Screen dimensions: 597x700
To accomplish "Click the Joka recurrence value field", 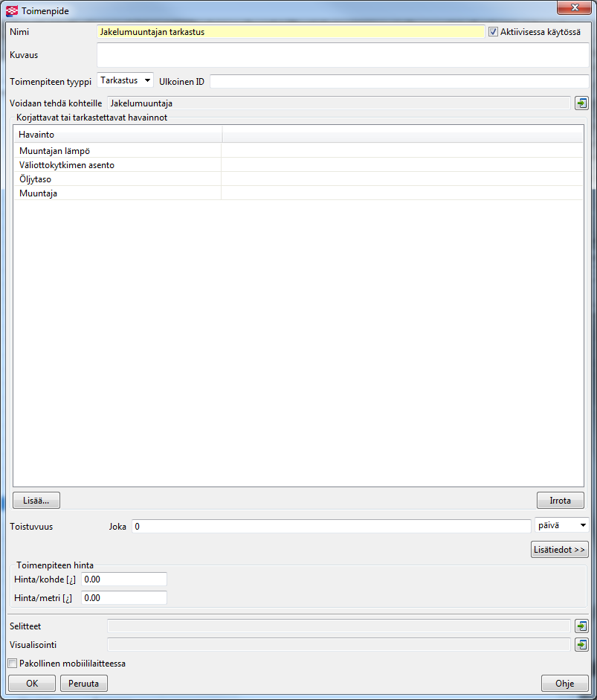I will tap(332, 527).
